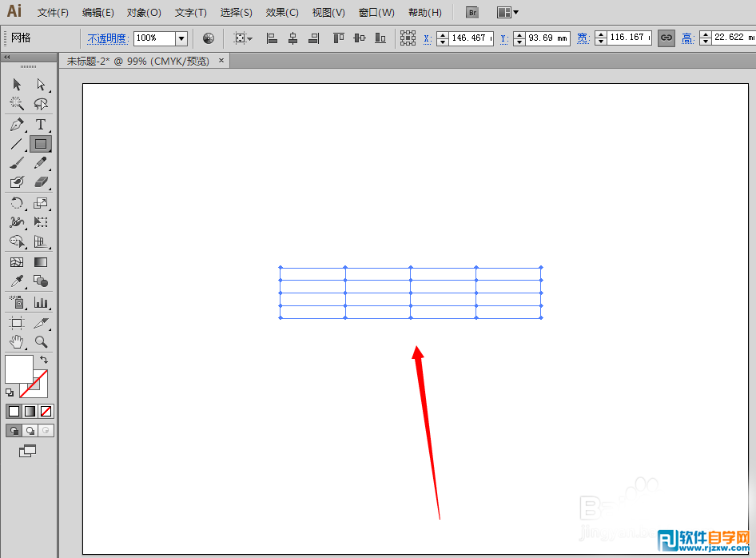Open the 编辑(E) menu
Image resolution: width=756 pixels, height=558 pixels.
tap(97, 13)
